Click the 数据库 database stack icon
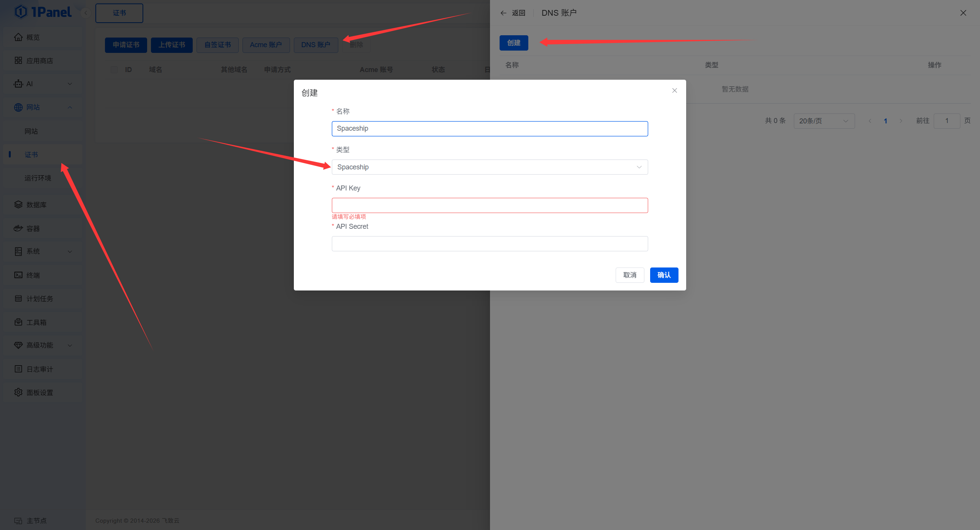The width and height of the screenshot is (980, 530). 18,205
